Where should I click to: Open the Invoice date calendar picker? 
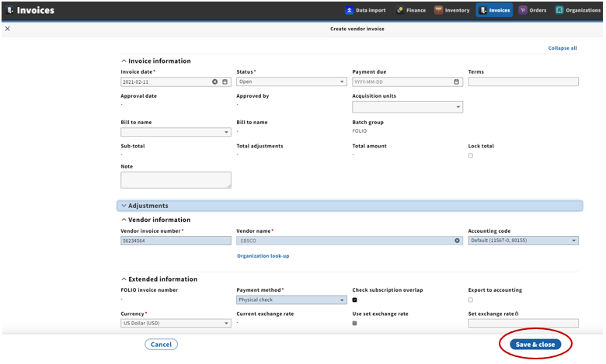(x=225, y=81)
